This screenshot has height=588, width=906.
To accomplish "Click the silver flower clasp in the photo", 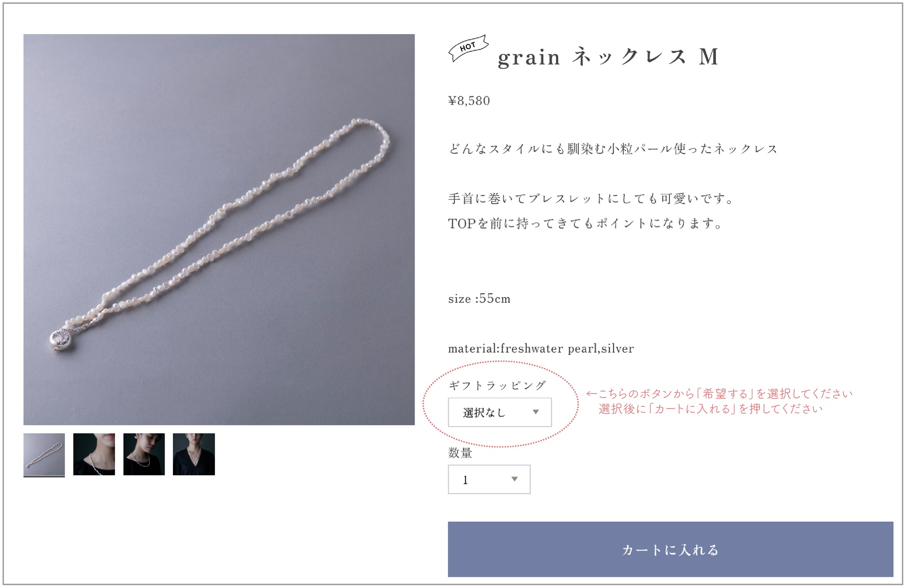I will (x=61, y=340).
